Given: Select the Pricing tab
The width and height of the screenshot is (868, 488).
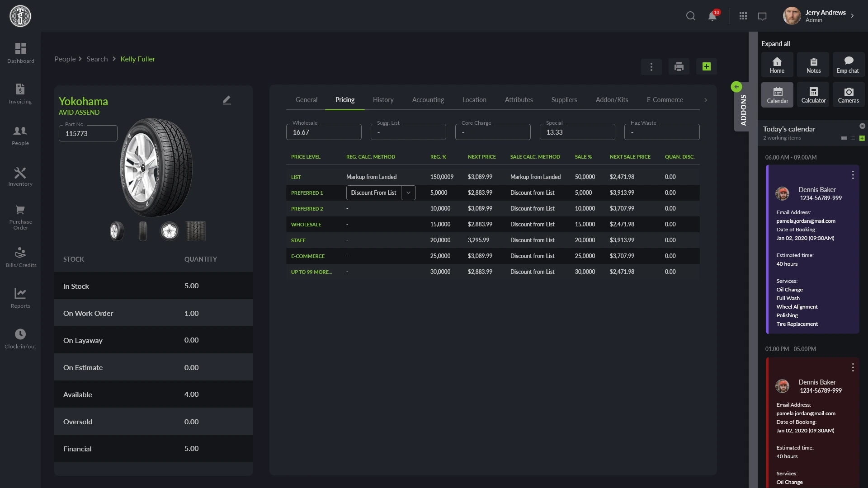Looking at the screenshot, I should click(x=345, y=100).
